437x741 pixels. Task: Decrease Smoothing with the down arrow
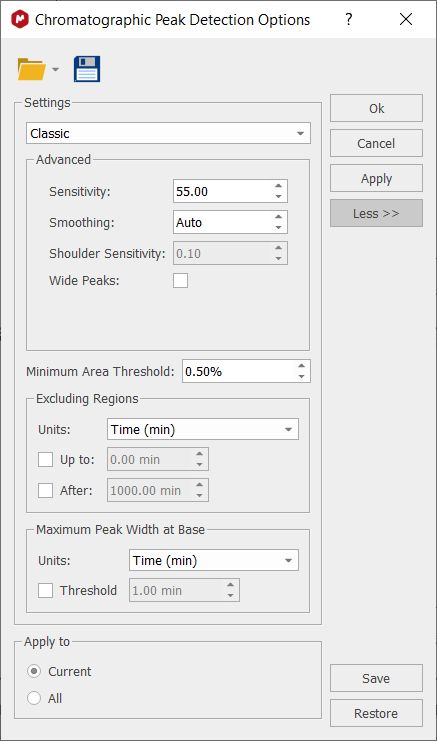(x=278, y=227)
